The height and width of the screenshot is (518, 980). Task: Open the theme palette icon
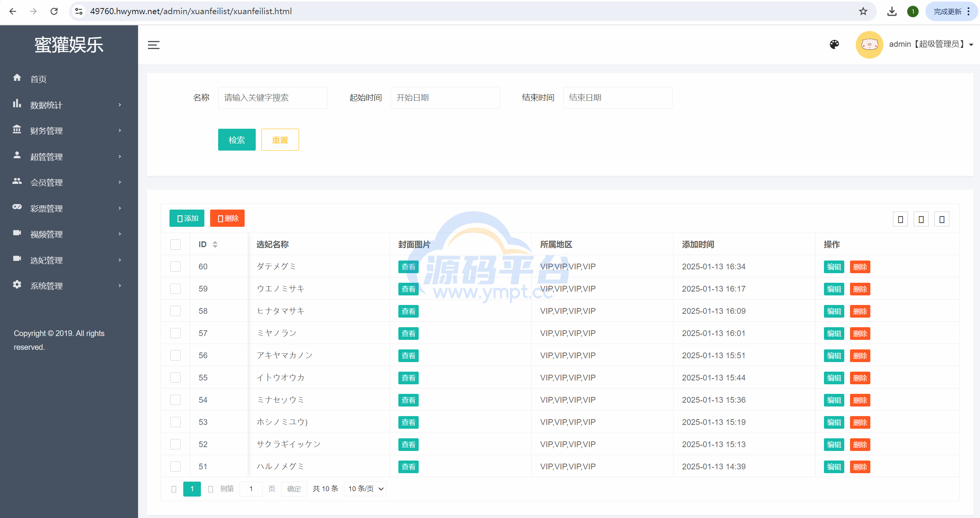click(x=834, y=44)
